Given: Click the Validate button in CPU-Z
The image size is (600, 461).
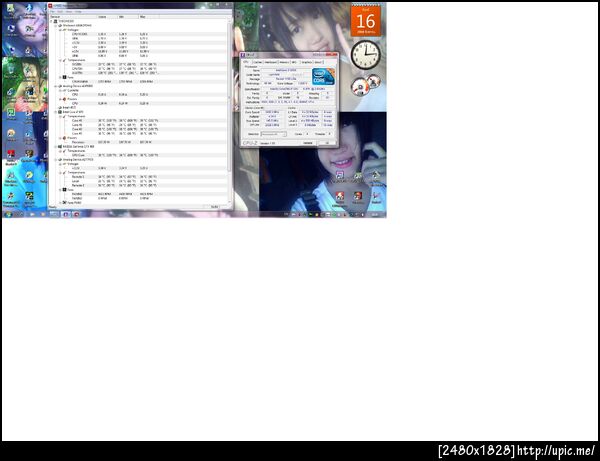Looking at the screenshot, I should (x=308, y=143).
